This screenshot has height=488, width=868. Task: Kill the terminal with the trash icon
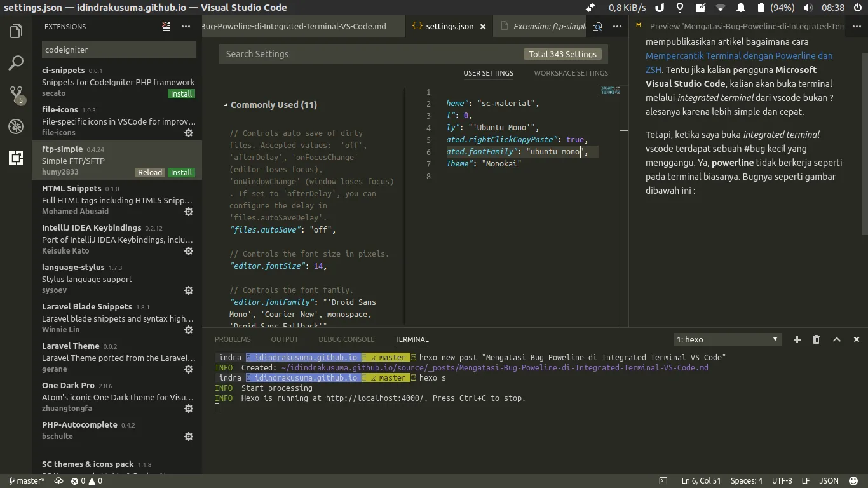pos(817,339)
